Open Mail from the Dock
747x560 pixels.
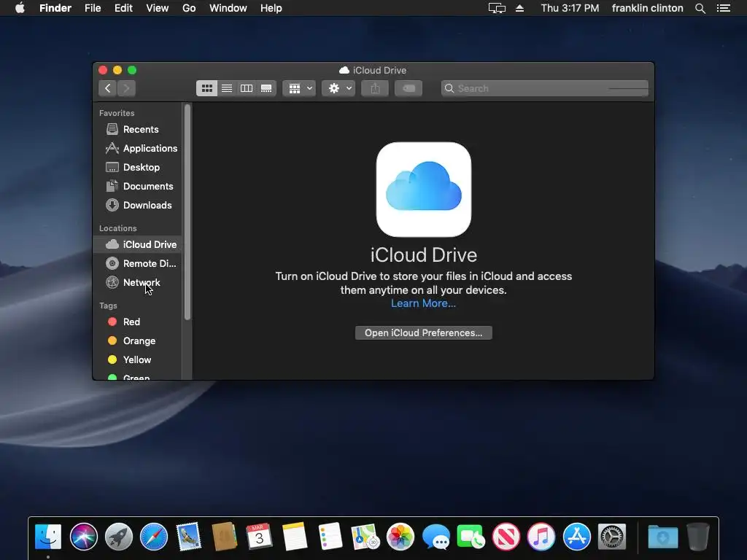coord(189,537)
